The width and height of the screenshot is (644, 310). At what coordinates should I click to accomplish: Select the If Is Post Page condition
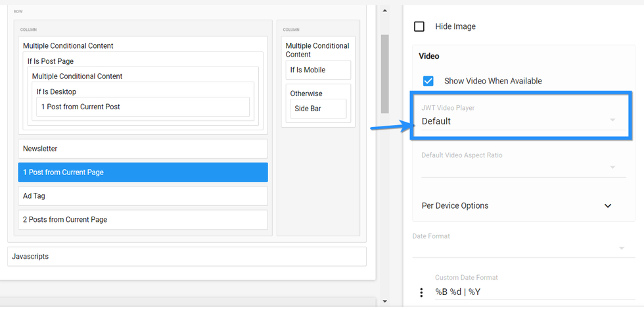point(51,61)
